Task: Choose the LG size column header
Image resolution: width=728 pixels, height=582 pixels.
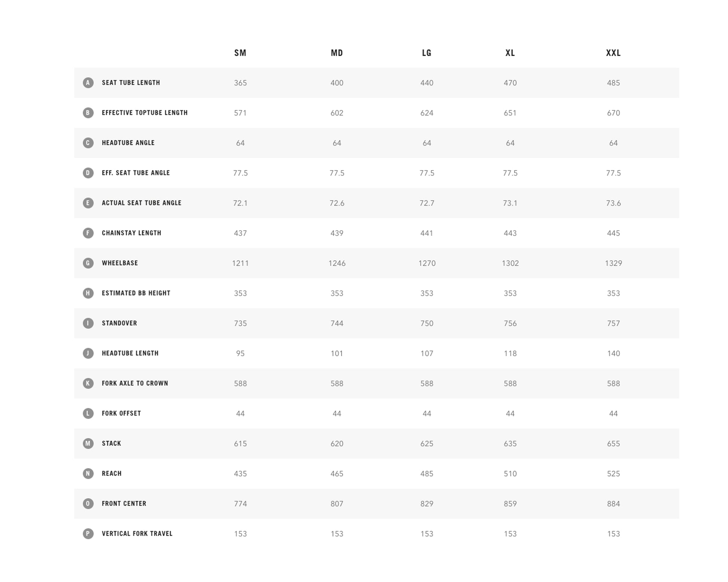Action: [x=426, y=53]
